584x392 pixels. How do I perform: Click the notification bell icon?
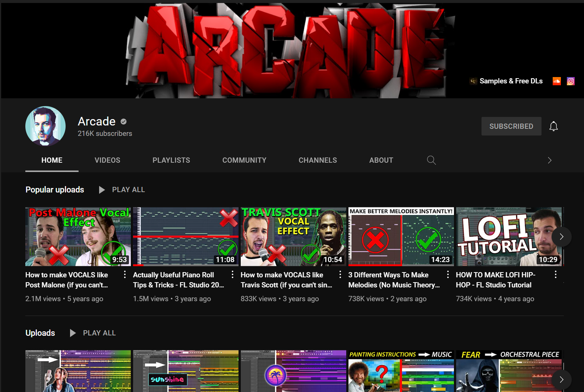[553, 126]
